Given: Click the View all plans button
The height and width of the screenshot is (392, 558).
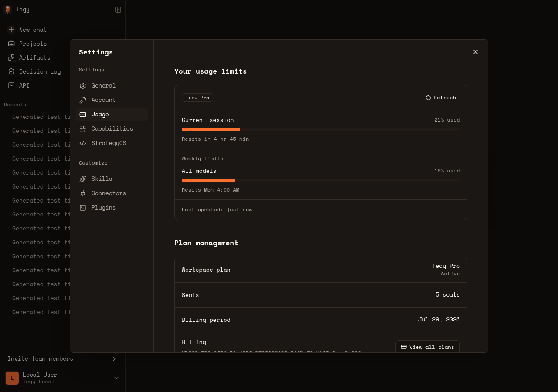Looking at the screenshot, I should (428, 347).
